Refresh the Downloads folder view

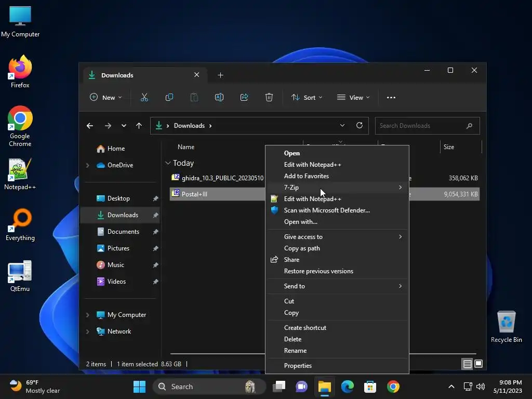coord(360,126)
